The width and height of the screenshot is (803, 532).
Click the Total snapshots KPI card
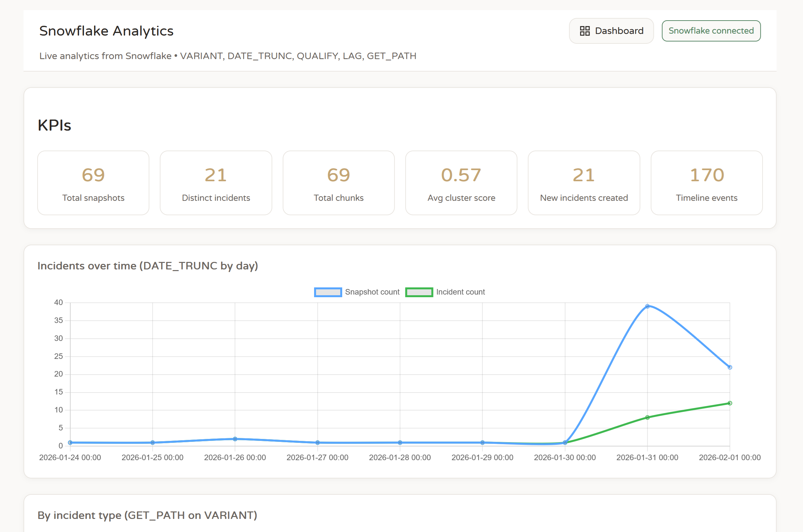(x=93, y=183)
